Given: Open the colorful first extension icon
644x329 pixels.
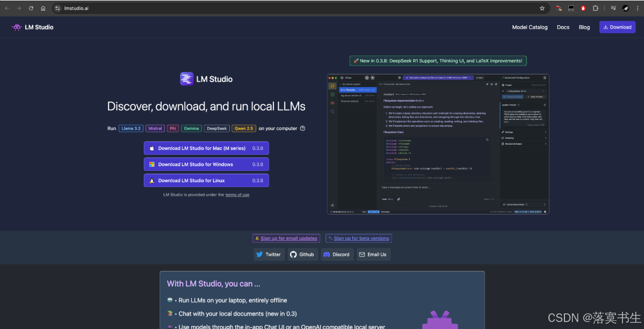Looking at the screenshot, I should [x=559, y=8].
